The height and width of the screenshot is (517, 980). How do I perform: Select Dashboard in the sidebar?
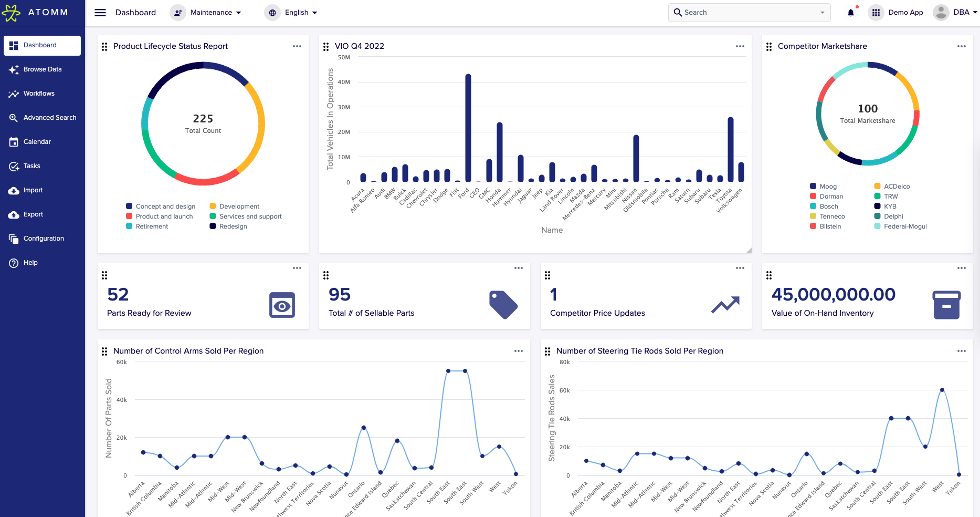click(40, 45)
